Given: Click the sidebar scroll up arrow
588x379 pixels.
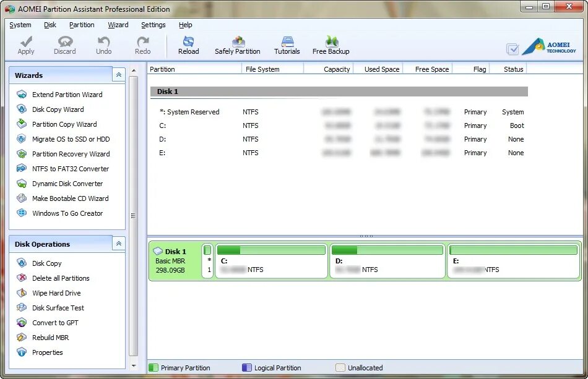Looking at the screenshot, I should 134,70.
